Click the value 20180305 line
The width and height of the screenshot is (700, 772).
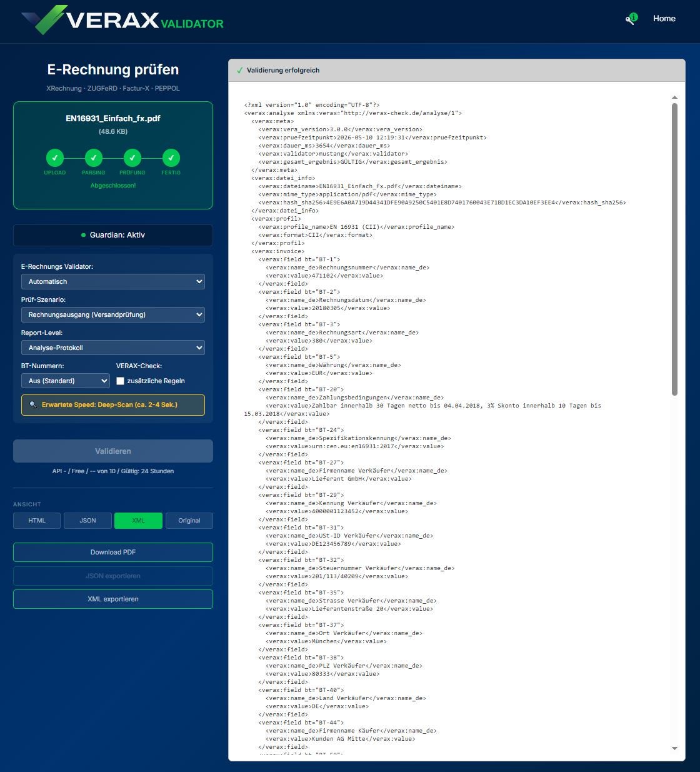tap(327, 308)
